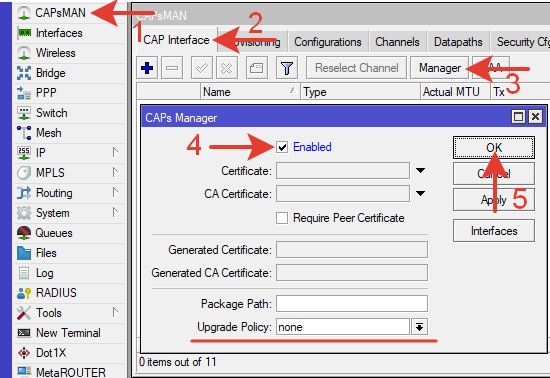Open the Routing menu icon
Image resolution: width=550 pixels, height=378 pixels.
24,193
